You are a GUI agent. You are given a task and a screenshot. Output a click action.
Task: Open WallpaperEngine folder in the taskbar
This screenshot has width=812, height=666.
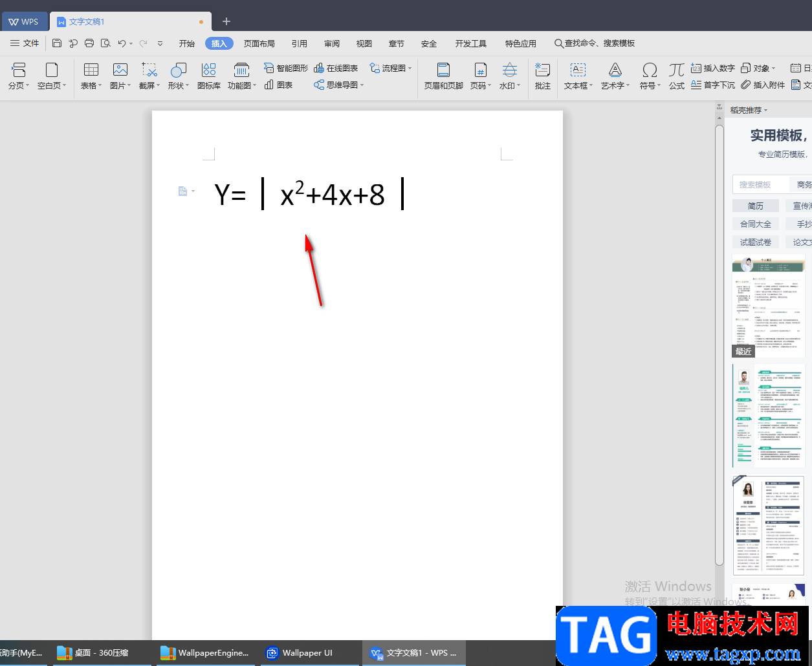(205, 653)
